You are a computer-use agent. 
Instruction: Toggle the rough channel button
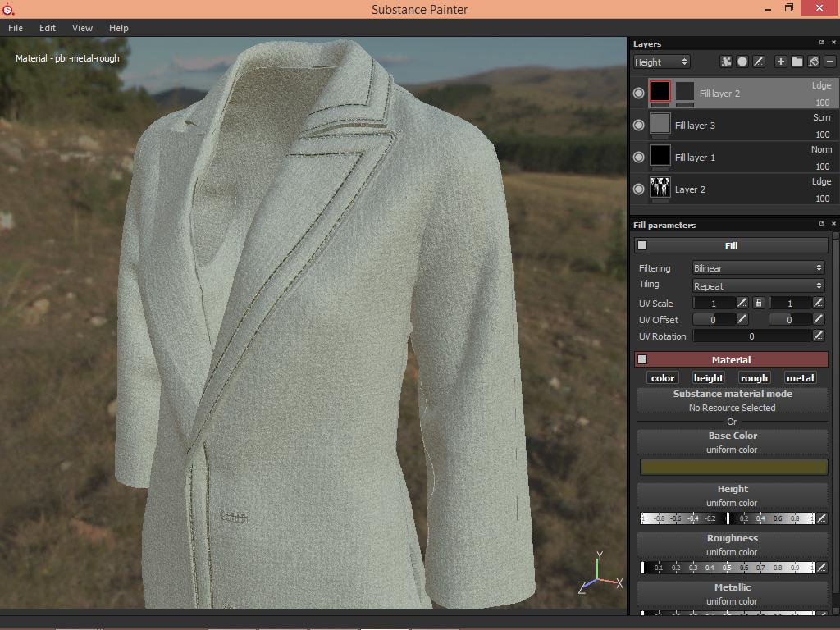coord(754,377)
